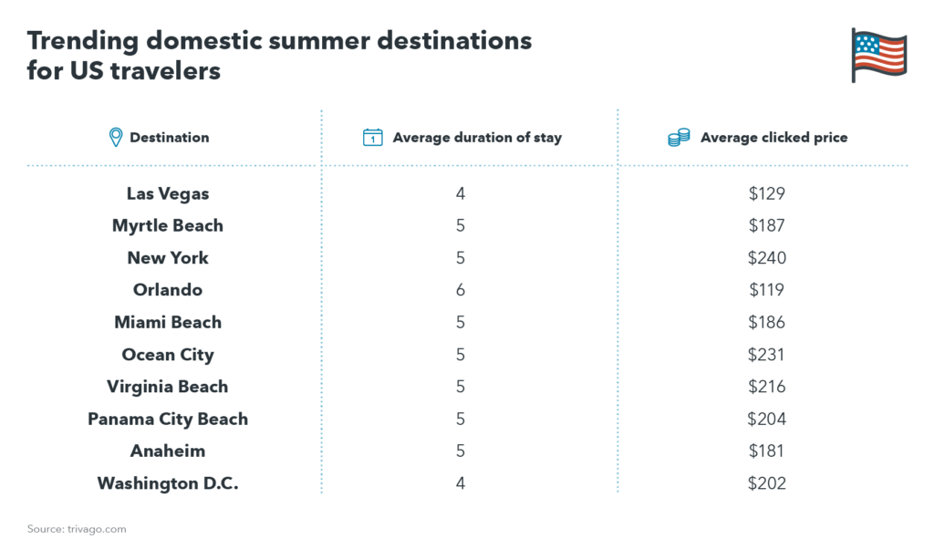
Task: Select the New York destination name
Action: click(x=168, y=258)
